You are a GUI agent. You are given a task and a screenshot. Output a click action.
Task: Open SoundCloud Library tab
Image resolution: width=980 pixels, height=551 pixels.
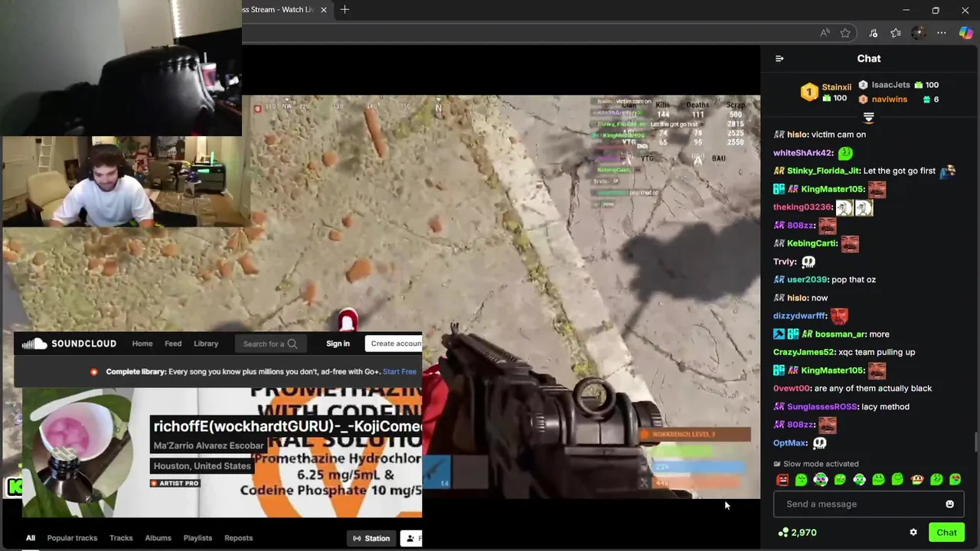(206, 344)
